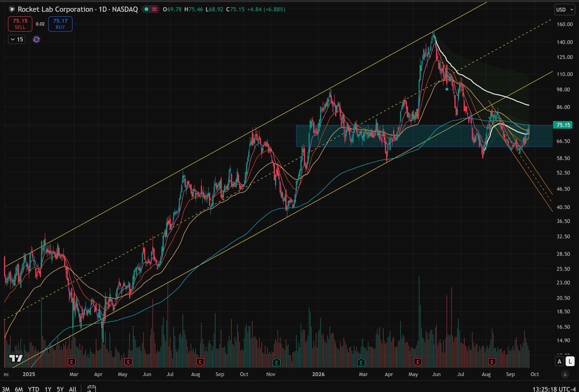Open the USD currency dropdown

point(564,10)
